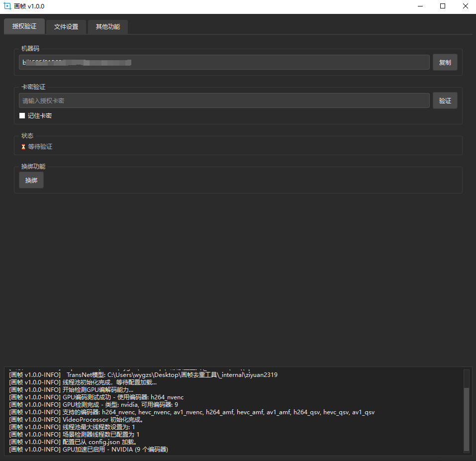This screenshot has width=476, height=461.
Task: Minimize the 画帧 window
Action: pos(419,6)
